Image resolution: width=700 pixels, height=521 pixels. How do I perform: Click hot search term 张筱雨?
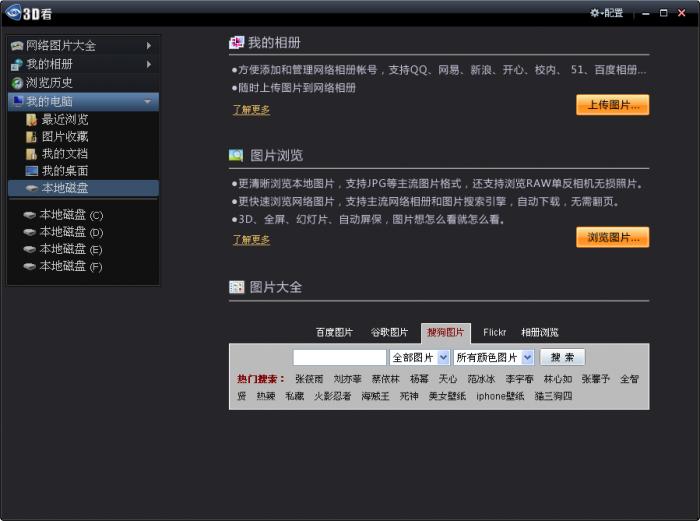(x=309, y=379)
